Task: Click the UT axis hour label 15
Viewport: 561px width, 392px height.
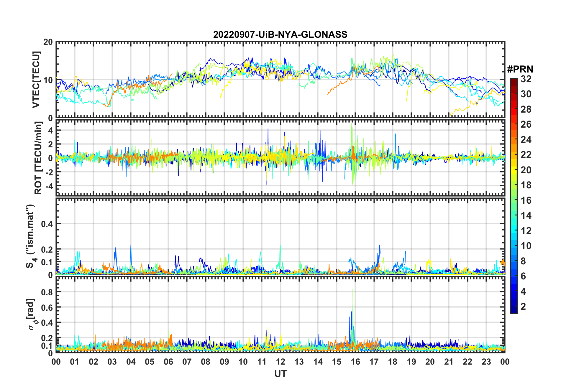Action: [337, 362]
